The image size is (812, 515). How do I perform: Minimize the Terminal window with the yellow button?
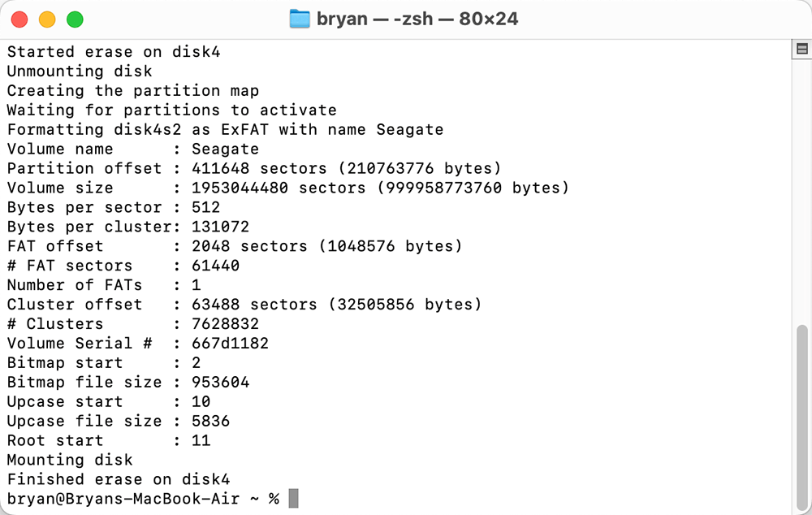point(47,19)
